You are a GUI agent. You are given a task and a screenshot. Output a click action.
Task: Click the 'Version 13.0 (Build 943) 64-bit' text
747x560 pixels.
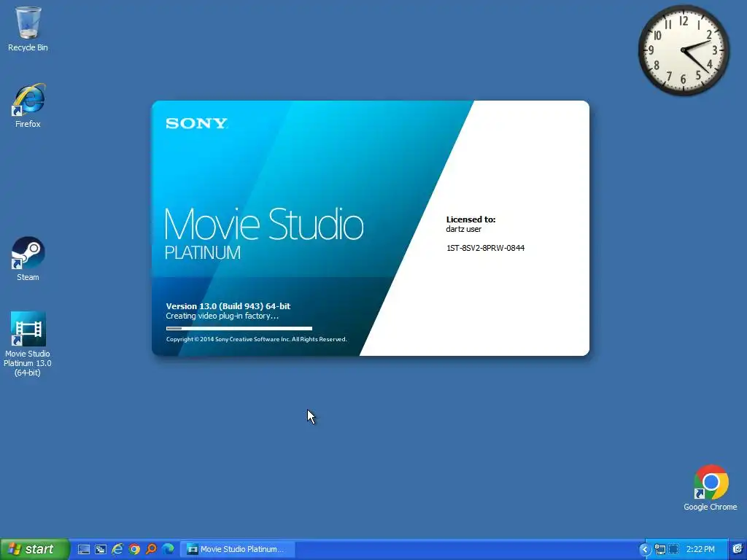228,306
